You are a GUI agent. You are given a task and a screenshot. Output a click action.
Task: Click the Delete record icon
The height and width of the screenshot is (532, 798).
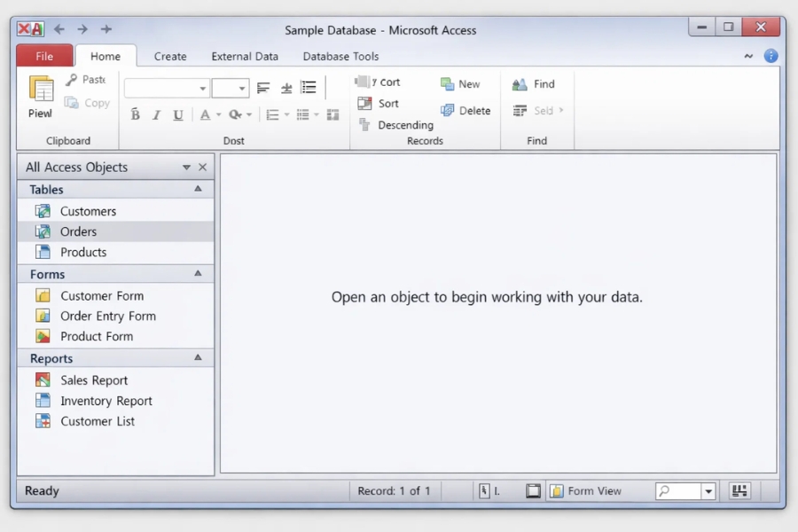click(x=448, y=111)
